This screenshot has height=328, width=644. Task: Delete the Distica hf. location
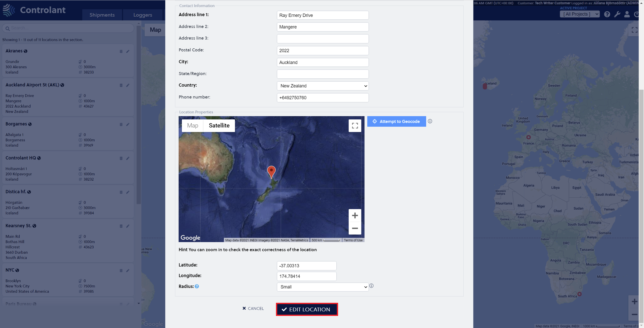tap(121, 192)
